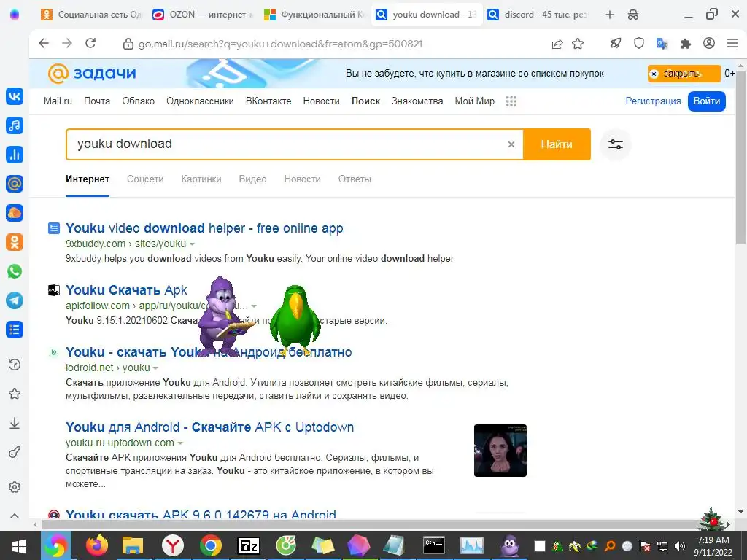Open the Почта portal link
The width and height of the screenshot is (747, 560).
point(97,101)
